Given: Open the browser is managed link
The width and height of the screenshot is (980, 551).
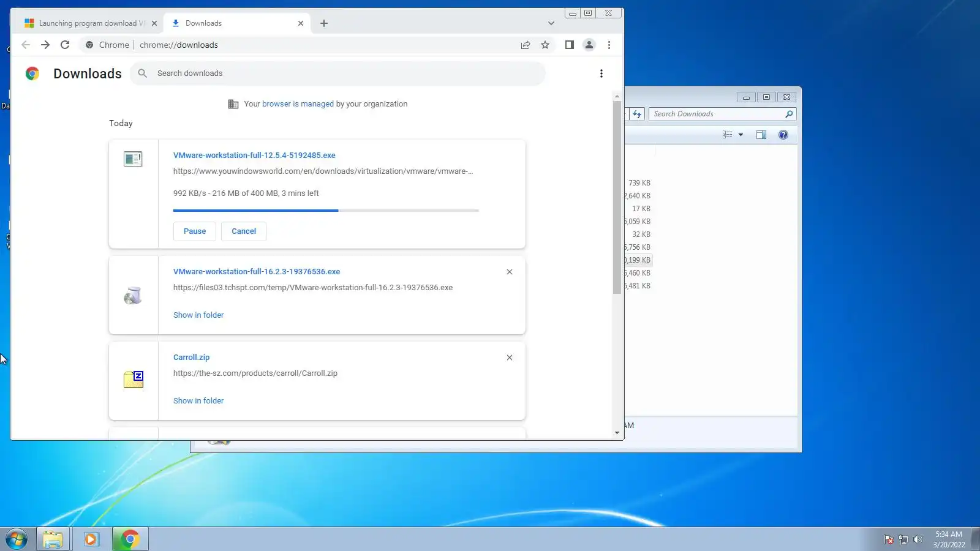Looking at the screenshot, I should pyautogui.click(x=298, y=104).
